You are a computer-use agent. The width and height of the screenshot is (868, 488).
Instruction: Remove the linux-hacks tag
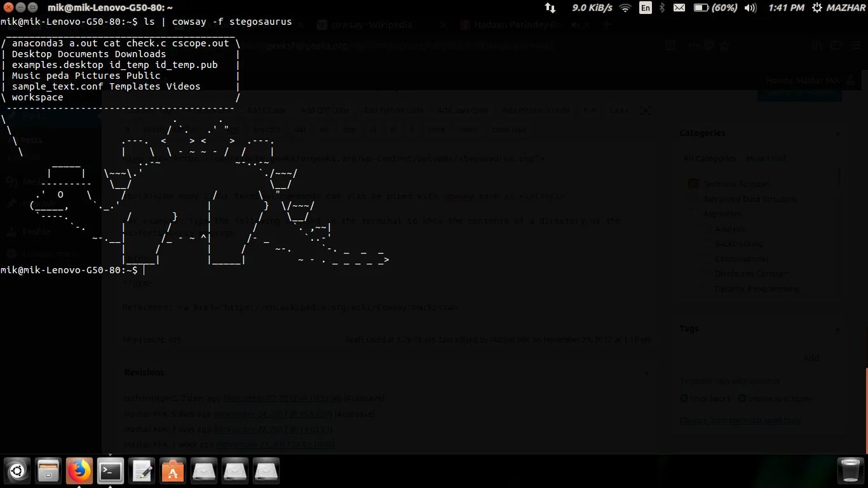pos(683,399)
